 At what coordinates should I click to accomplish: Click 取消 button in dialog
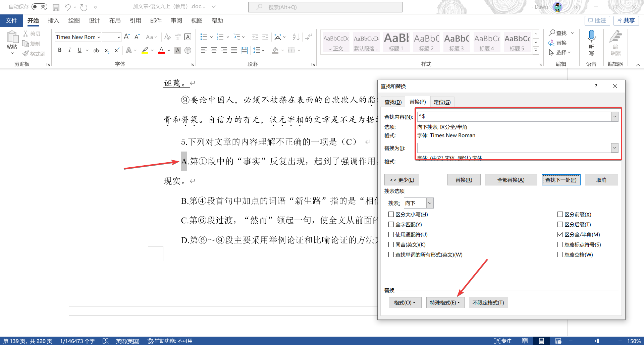pyautogui.click(x=601, y=180)
